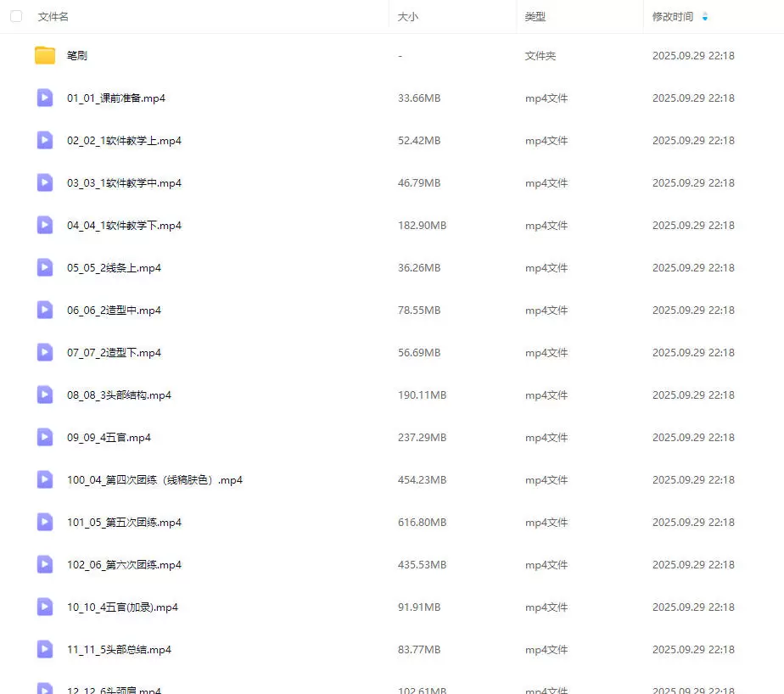The height and width of the screenshot is (694, 784).
Task: Click the video icon for 01_01_课前准备.mp4
Action: point(45,98)
